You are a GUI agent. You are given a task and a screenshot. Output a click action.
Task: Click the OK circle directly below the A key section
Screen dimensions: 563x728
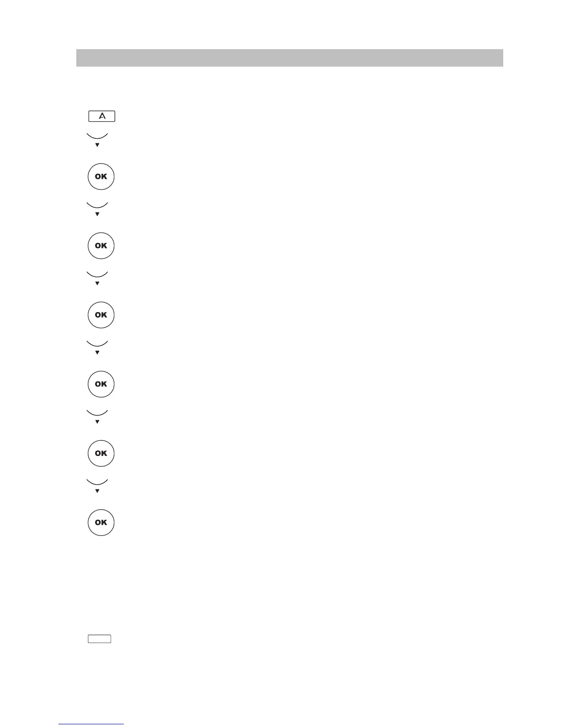pyautogui.click(x=101, y=176)
